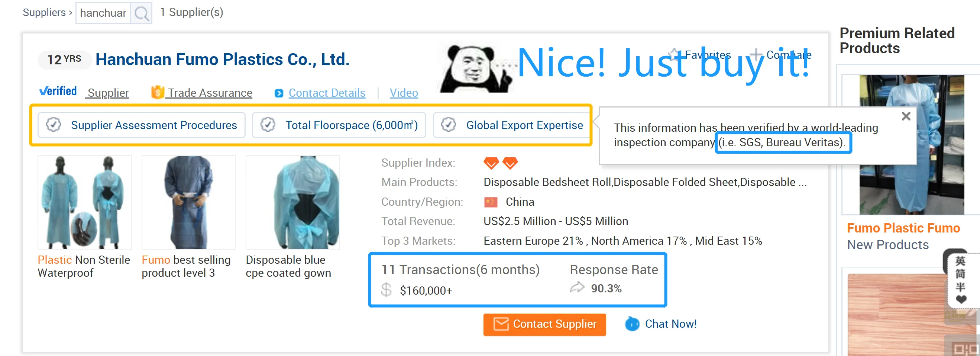This screenshot has width=980, height=356.
Task: Open the Video link
Action: coord(404,93)
